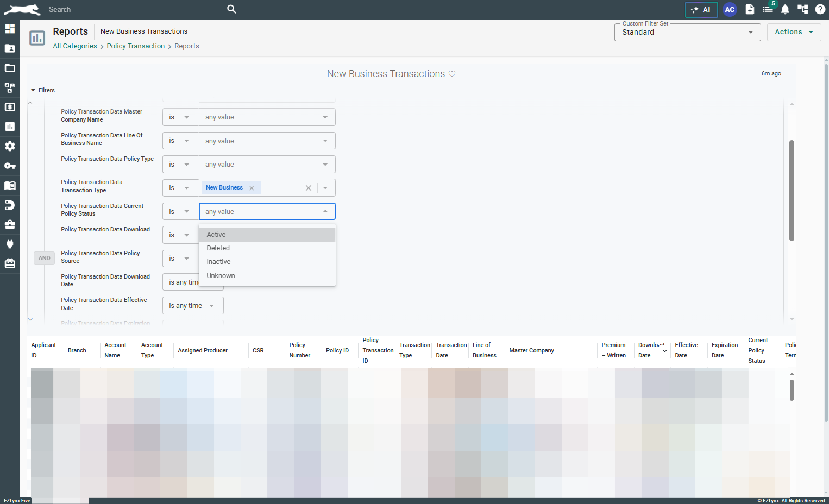This screenshot has height=504, width=829.
Task: Open the AC user avatar menu
Action: (730, 10)
